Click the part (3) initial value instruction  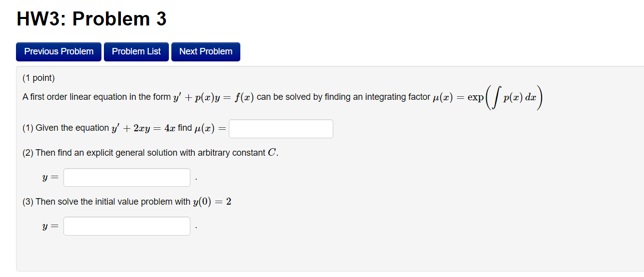click(x=127, y=202)
